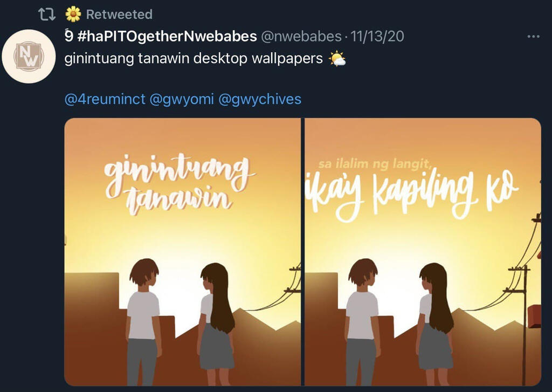Click the sun behind cloud emoji

coord(337,58)
